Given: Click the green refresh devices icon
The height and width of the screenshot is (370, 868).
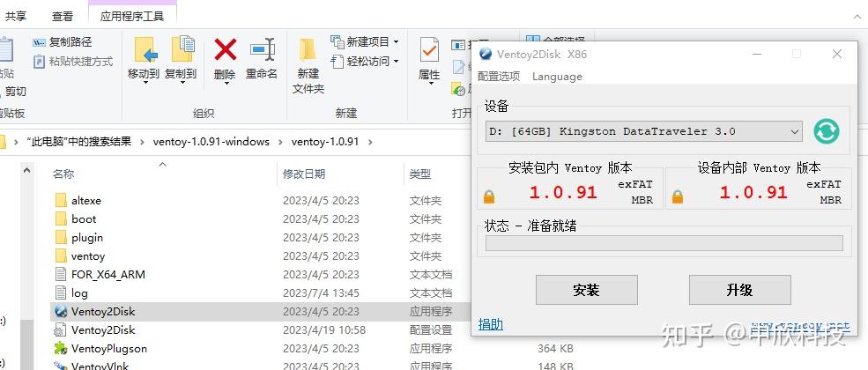Looking at the screenshot, I should point(826,131).
